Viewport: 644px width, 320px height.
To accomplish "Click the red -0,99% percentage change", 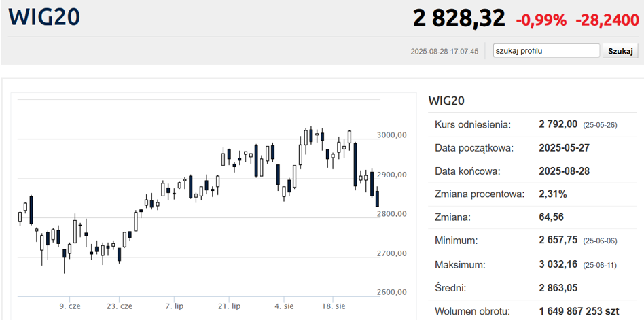I will tap(541, 20).
